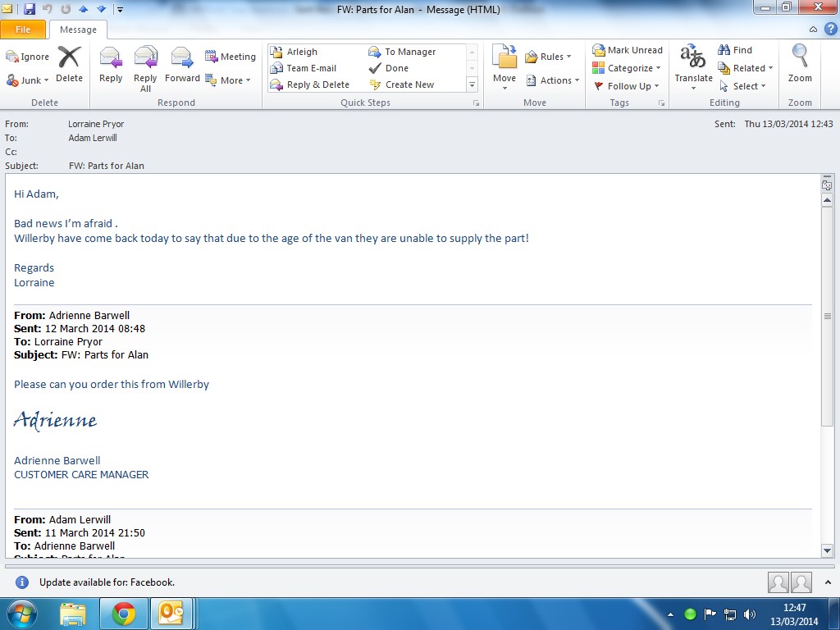The width and height of the screenshot is (840, 630).
Task: Open the File tab
Action: (x=23, y=30)
